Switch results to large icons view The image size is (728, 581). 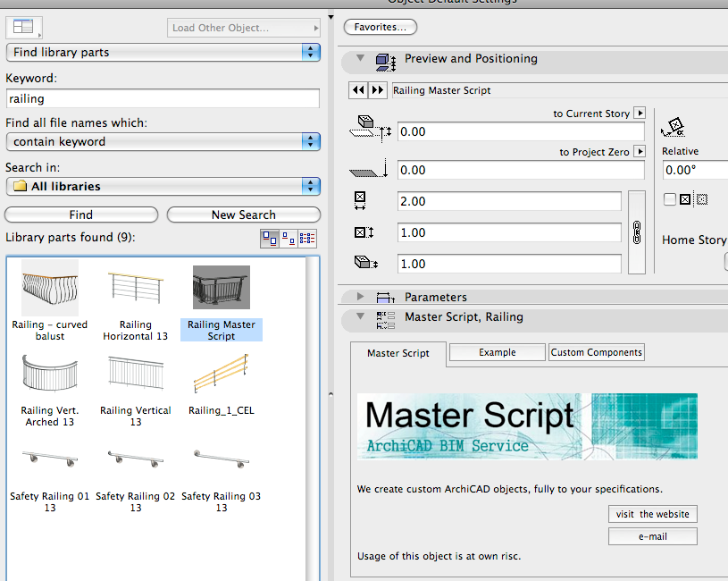(268, 239)
